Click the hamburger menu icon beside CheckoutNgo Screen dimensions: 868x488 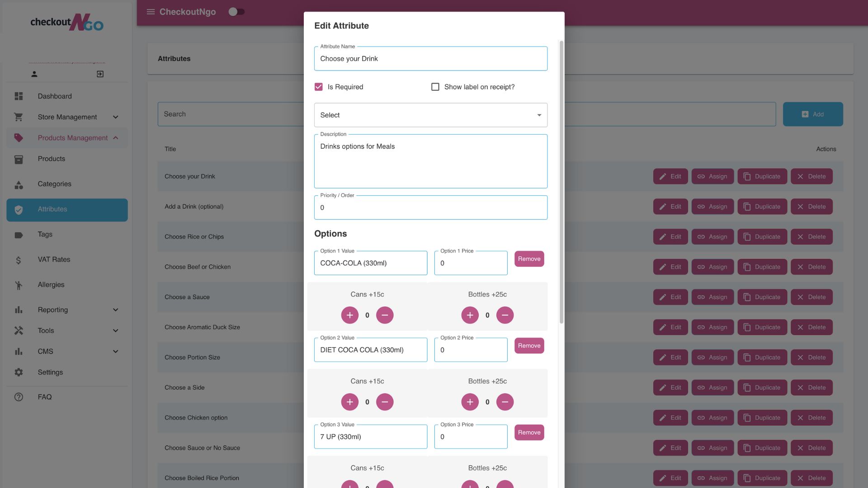click(151, 12)
